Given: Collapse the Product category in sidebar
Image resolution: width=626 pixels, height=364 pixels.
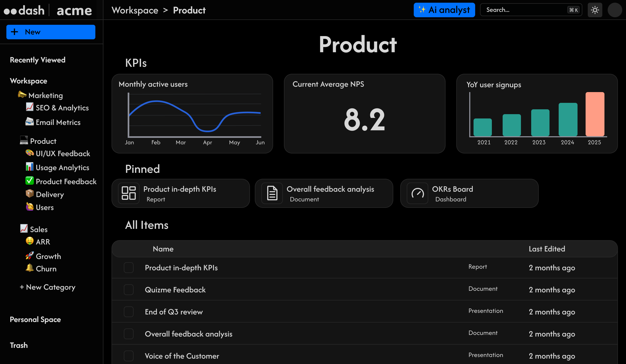Looking at the screenshot, I should pyautogui.click(x=43, y=141).
